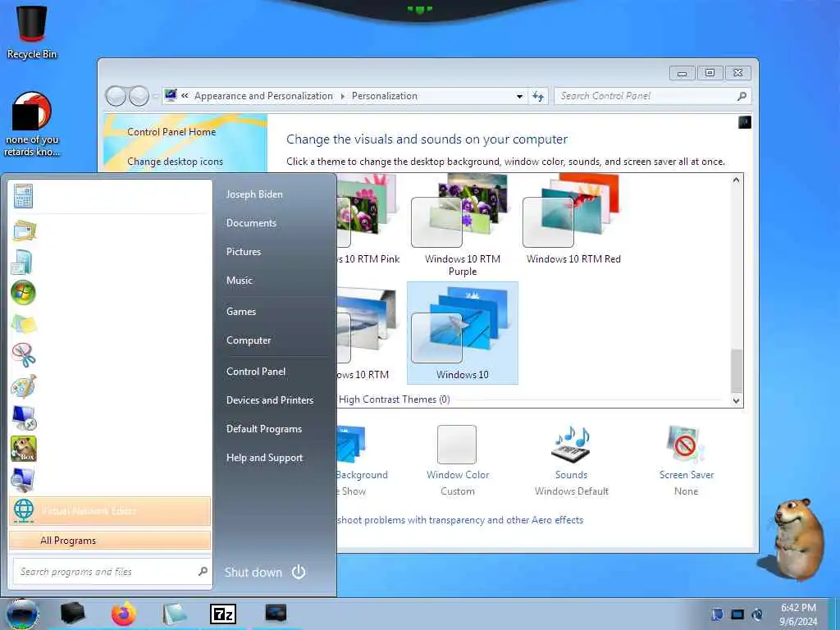Click the power symbol beside Shut down
Viewport: 840px width, 630px height.
(299, 572)
